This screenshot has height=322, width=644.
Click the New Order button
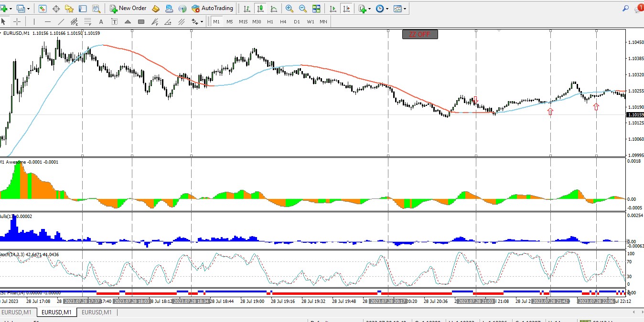pos(128,8)
